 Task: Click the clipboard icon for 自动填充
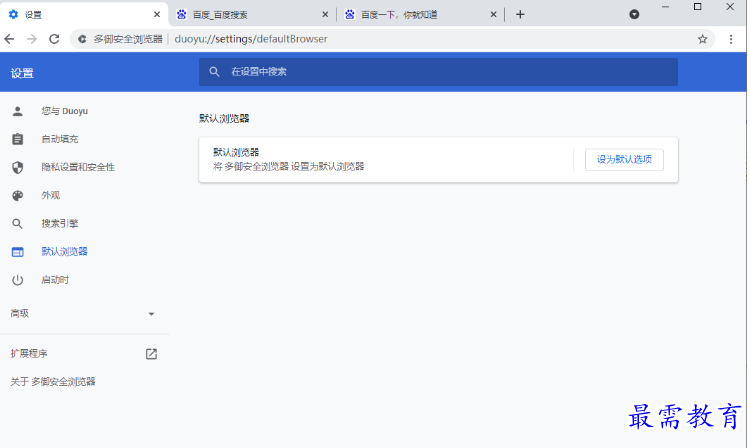click(18, 139)
